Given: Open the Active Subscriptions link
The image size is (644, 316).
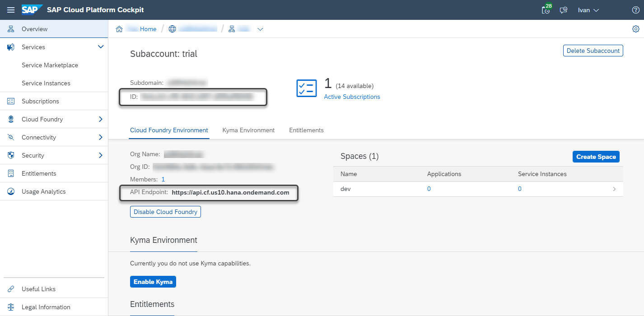Looking at the screenshot, I should pyautogui.click(x=352, y=97).
